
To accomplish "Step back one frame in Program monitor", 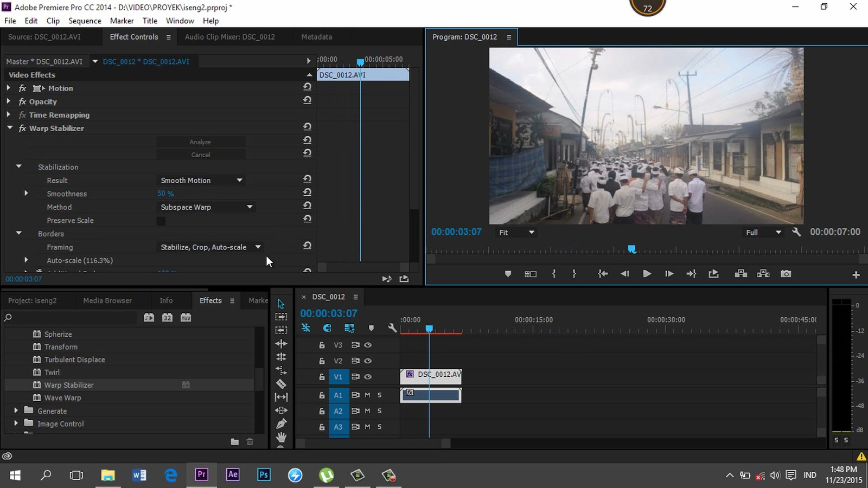I will click(624, 274).
